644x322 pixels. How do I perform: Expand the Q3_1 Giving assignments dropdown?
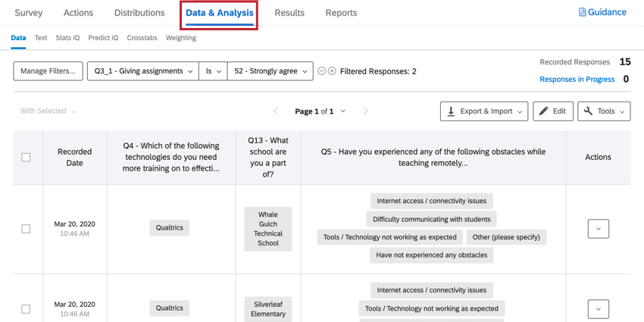tap(142, 71)
